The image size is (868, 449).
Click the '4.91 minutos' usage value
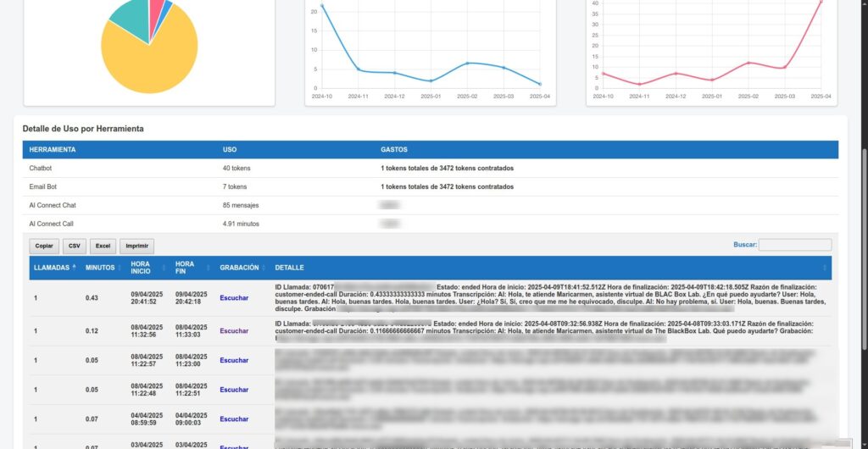click(x=241, y=224)
